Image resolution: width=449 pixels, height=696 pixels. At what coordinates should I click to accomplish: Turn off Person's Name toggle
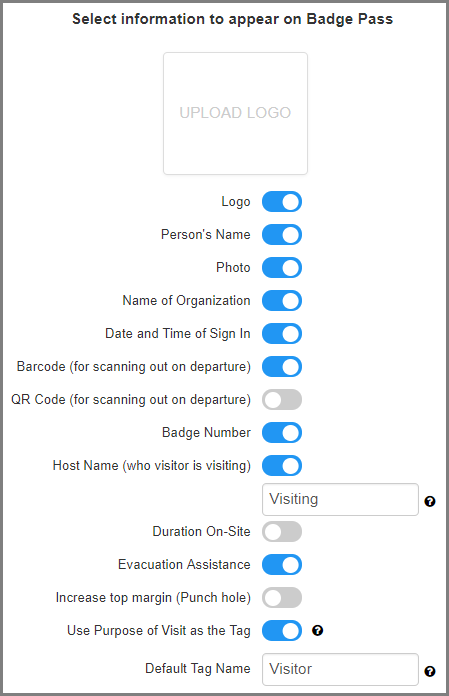tap(282, 234)
